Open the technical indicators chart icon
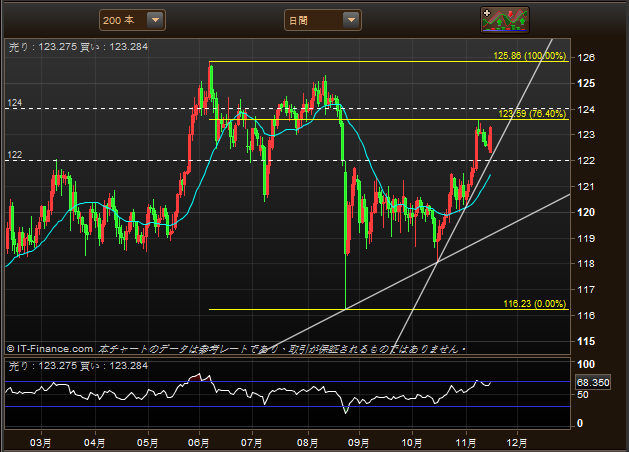The width and height of the screenshot is (629, 452). [x=505, y=20]
